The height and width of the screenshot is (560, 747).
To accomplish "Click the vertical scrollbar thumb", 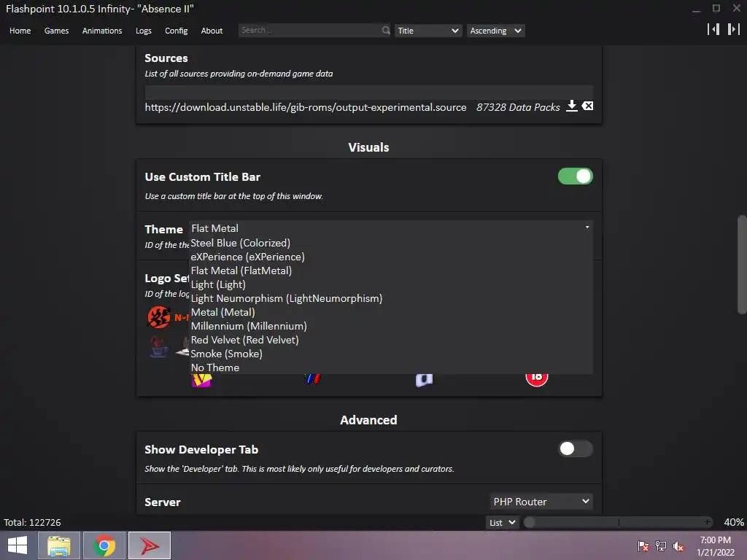I will (742, 264).
